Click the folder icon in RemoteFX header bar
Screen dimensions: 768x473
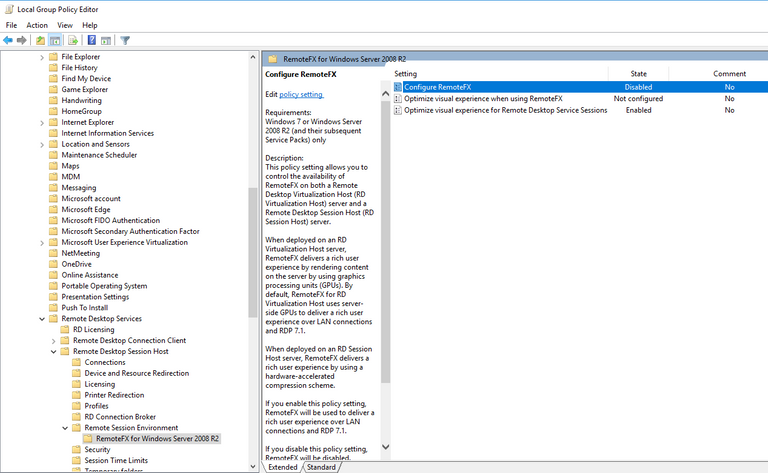click(273, 59)
